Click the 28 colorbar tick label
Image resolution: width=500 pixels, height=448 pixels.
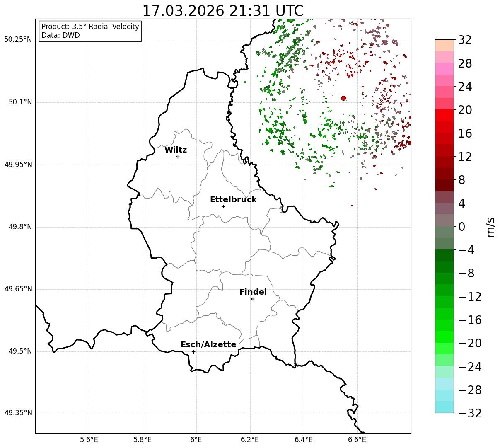pos(465,64)
